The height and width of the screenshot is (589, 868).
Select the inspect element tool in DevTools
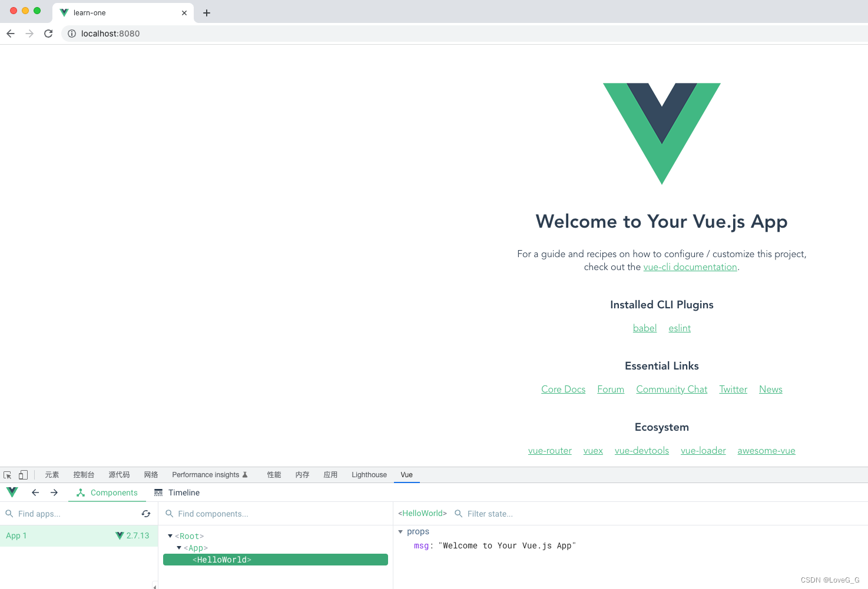[x=7, y=474]
